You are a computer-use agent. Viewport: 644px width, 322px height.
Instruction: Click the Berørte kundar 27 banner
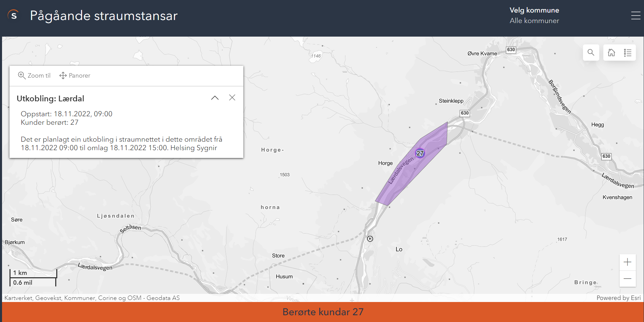tap(323, 312)
